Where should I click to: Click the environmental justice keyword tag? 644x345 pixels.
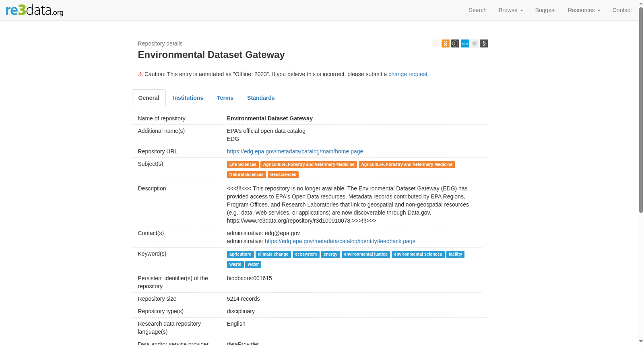(x=366, y=254)
